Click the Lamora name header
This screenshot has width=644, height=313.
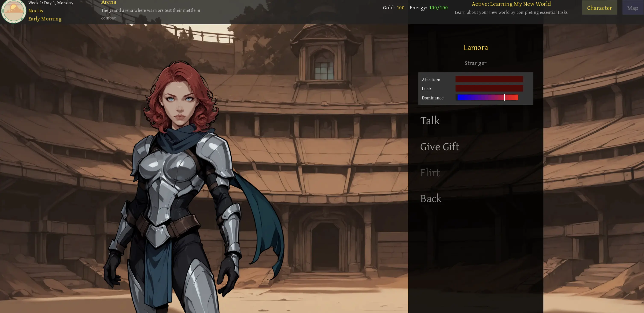click(x=475, y=47)
